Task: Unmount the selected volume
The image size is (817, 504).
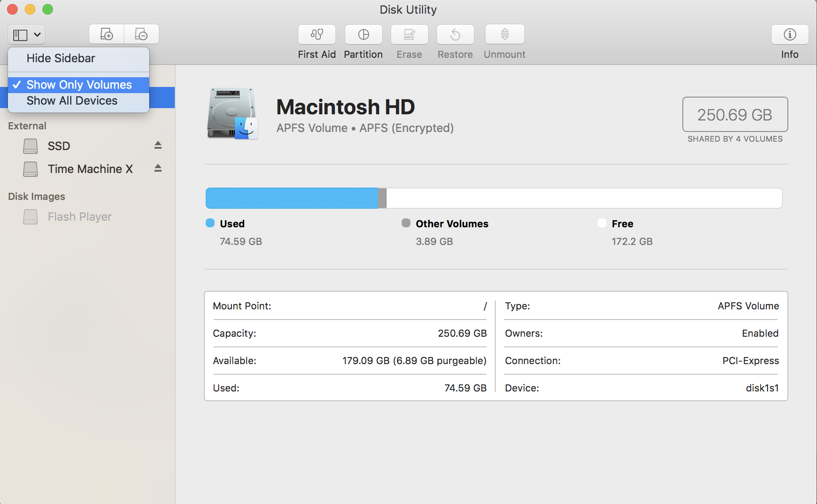Action: [505, 34]
